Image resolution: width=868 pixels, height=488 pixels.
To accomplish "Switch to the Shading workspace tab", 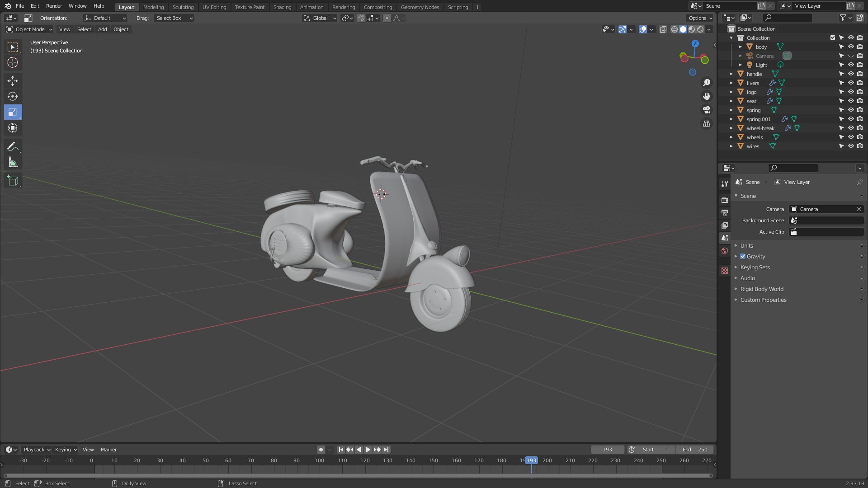I will [282, 7].
